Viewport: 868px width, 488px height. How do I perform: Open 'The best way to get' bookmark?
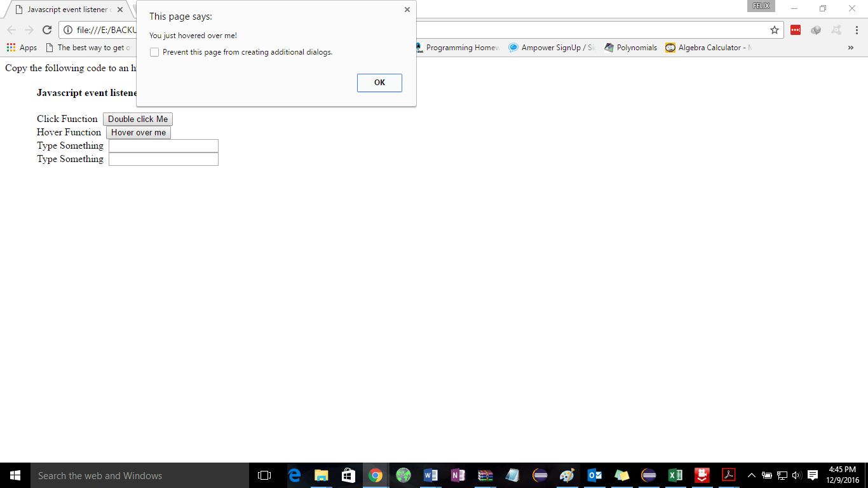88,48
